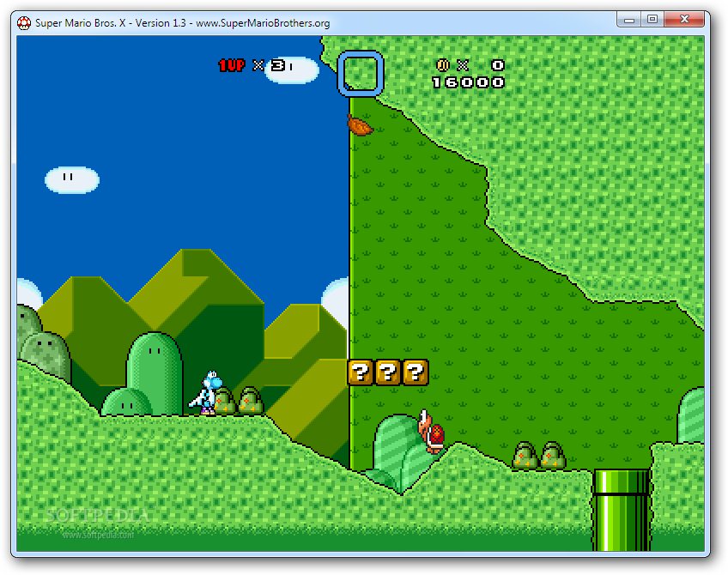The width and height of the screenshot is (728, 575).
Task: Click the leftmost question mark block
Action: [x=361, y=372]
